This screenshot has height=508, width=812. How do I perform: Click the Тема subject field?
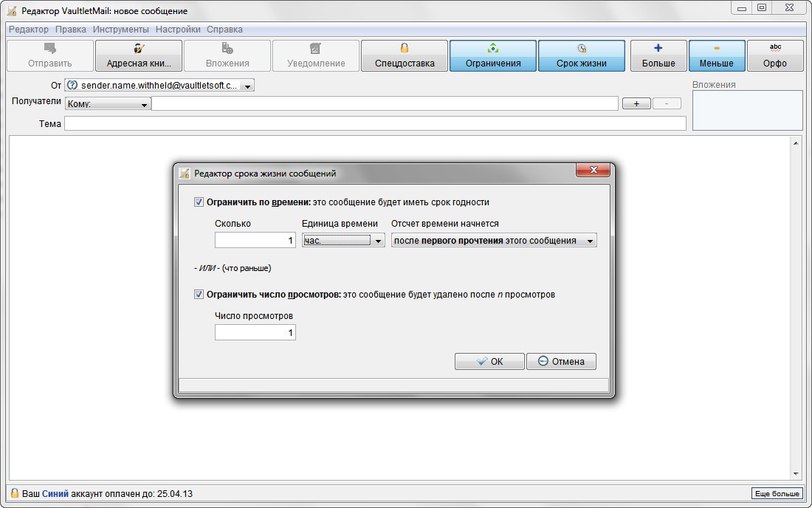(x=375, y=124)
